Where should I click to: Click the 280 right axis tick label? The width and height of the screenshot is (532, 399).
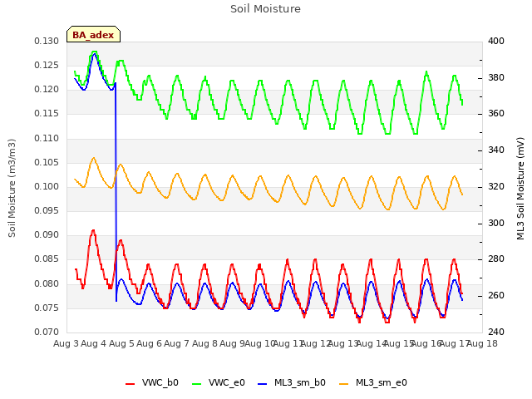[x=496, y=259]
